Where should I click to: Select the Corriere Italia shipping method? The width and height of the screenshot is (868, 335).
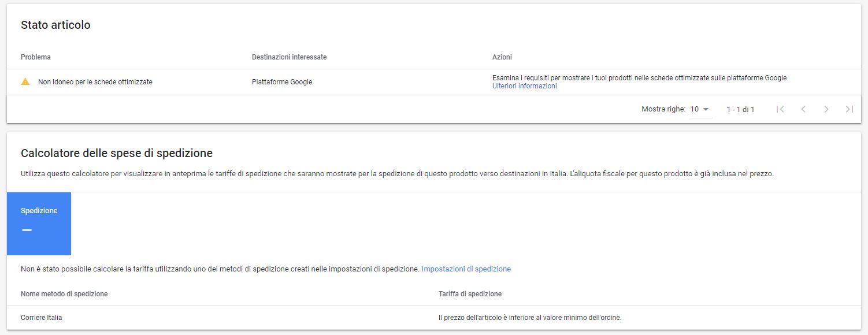pyautogui.click(x=41, y=318)
